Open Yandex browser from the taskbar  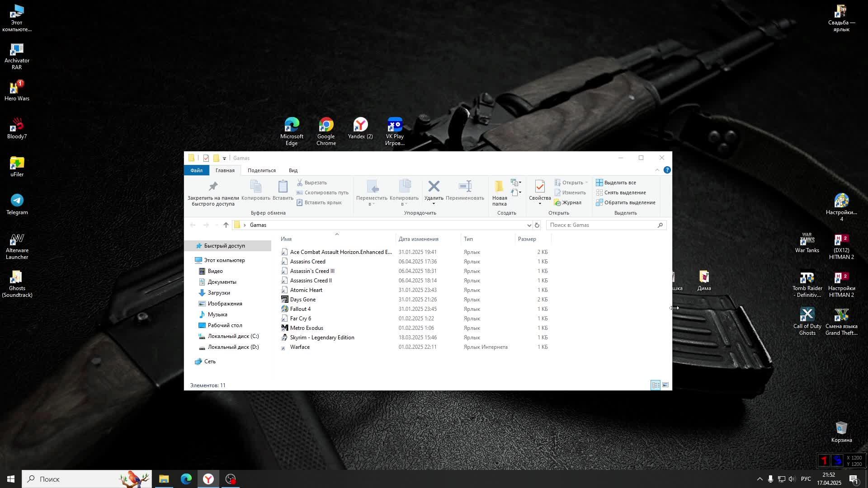click(x=208, y=479)
